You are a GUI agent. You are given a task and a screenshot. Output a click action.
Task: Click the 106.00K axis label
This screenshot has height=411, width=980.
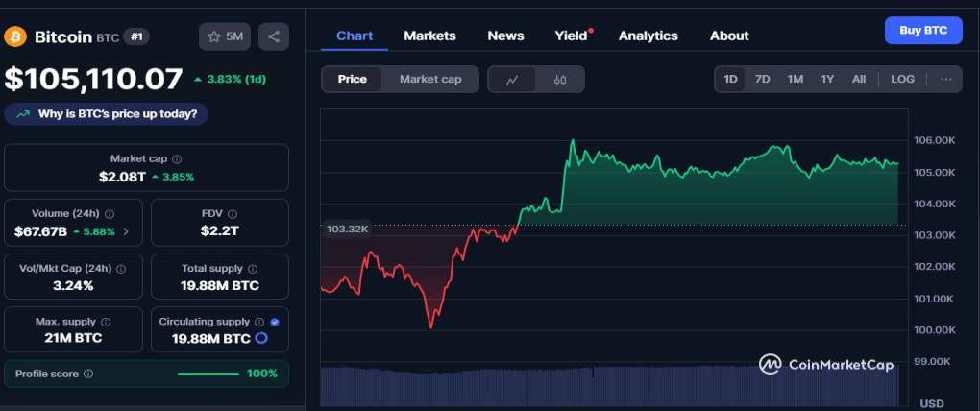(x=935, y=140)
